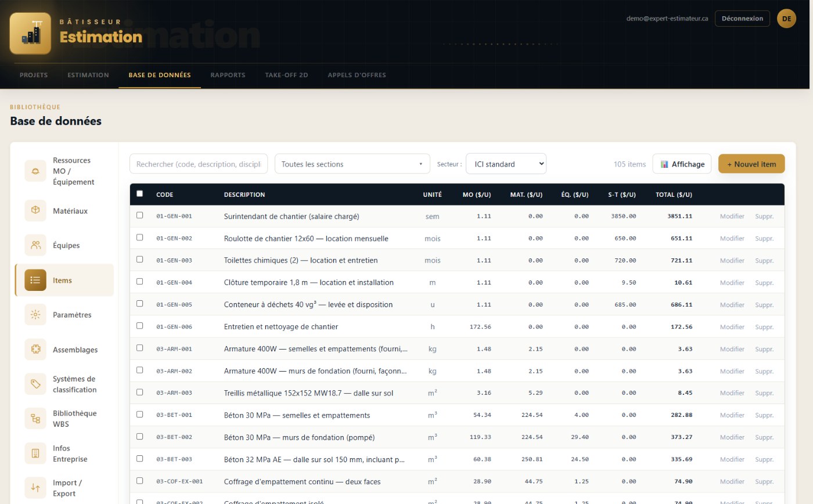Open the Appels d'offres tab
The image size is (813, 504).
[357, 75]
